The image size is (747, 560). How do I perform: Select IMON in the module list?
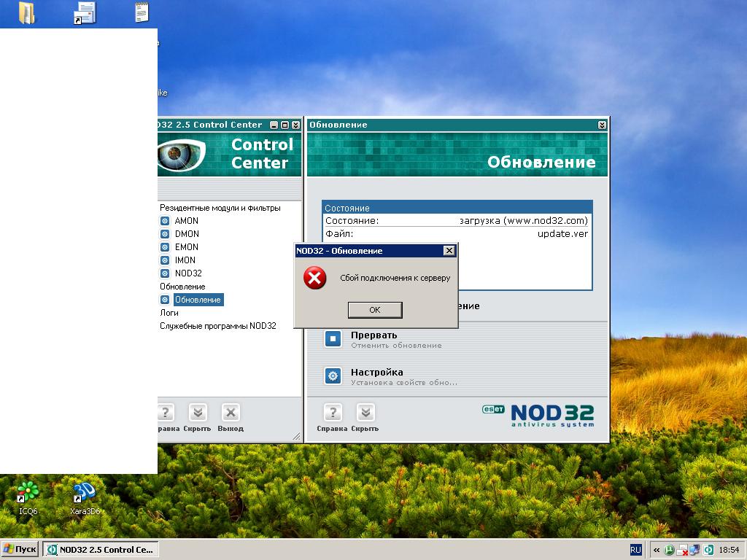click(x=185, y=260)
